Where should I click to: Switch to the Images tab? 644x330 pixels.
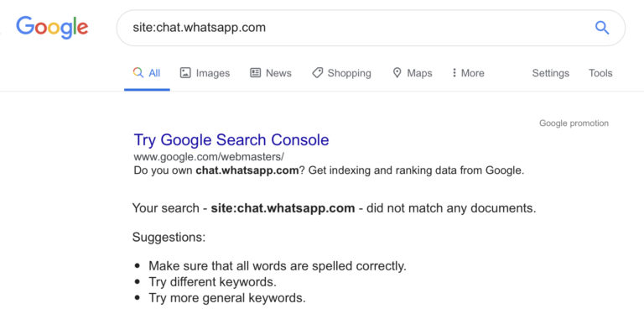coord(205,73)
